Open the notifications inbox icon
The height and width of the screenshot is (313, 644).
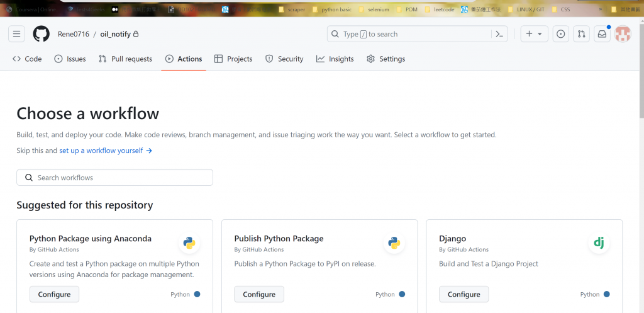tap(602, 34)
